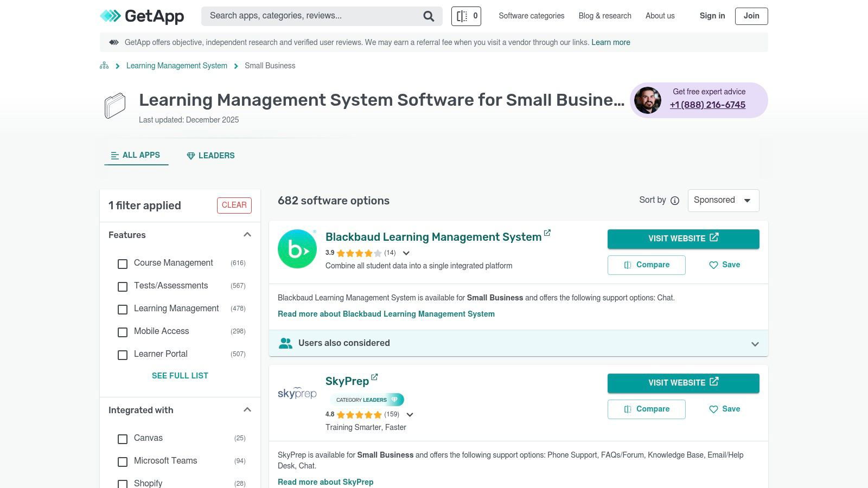
Task: Open Software categories menu
Action: pos(532,16)
